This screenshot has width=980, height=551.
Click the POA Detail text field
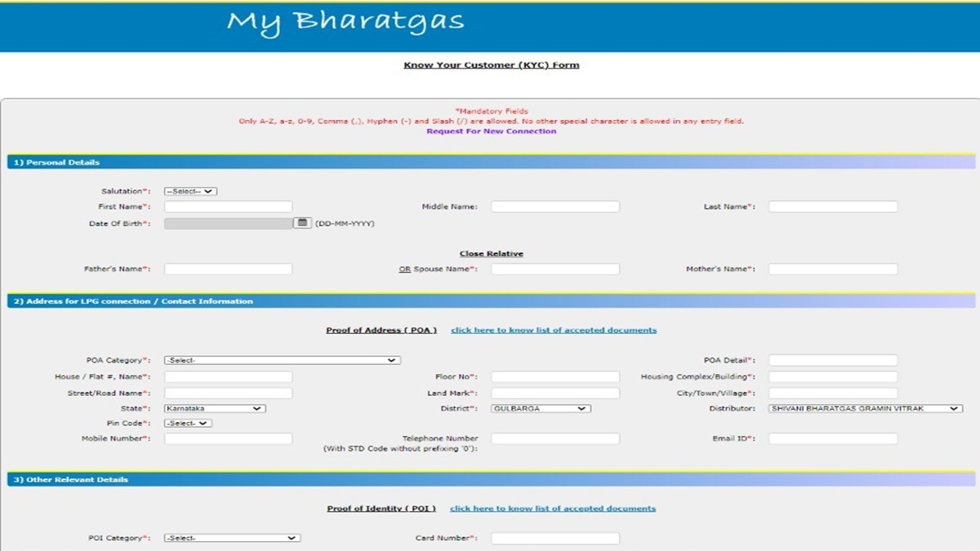(833, 360)
